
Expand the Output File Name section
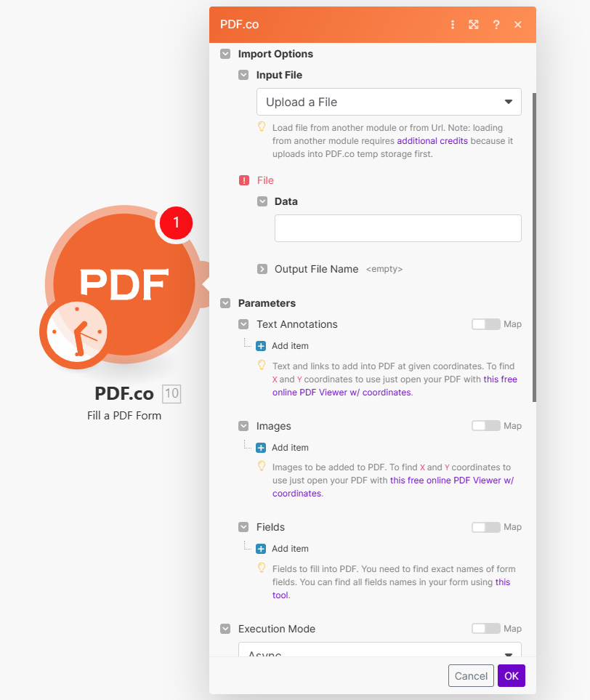point(262,269)
